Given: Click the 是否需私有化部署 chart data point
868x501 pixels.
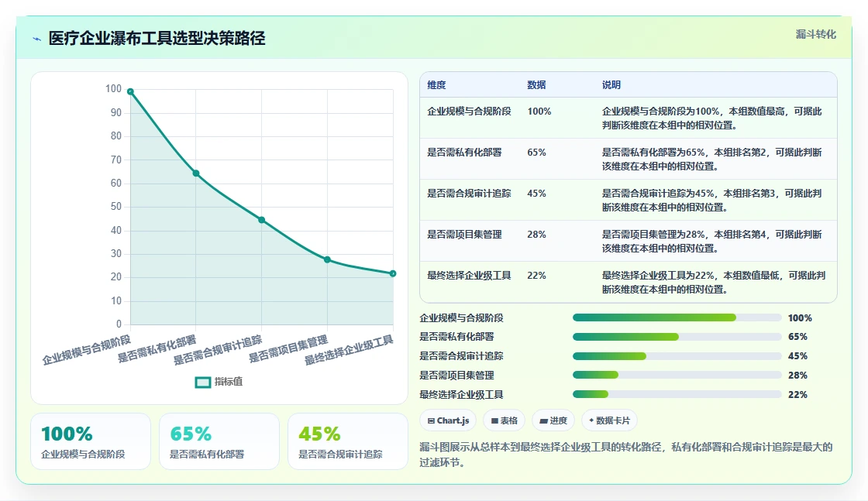Looking at the screenshot, I should 196,173.
